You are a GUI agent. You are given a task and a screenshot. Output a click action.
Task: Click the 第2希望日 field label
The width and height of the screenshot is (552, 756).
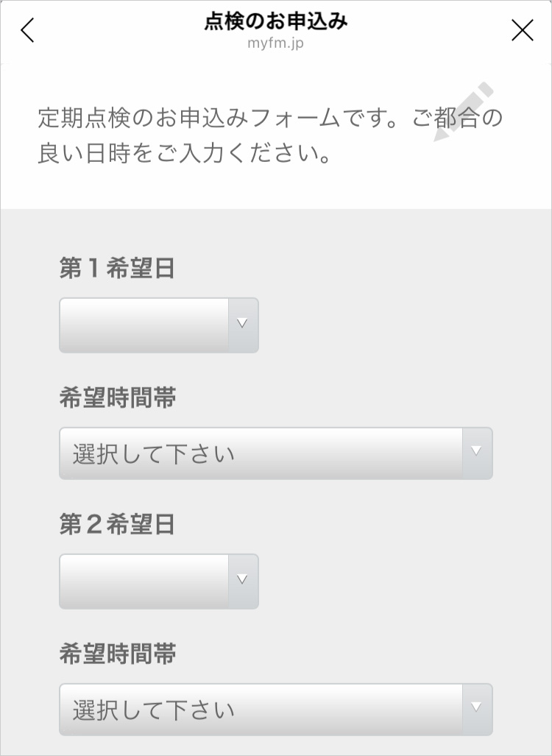(117, 524)
